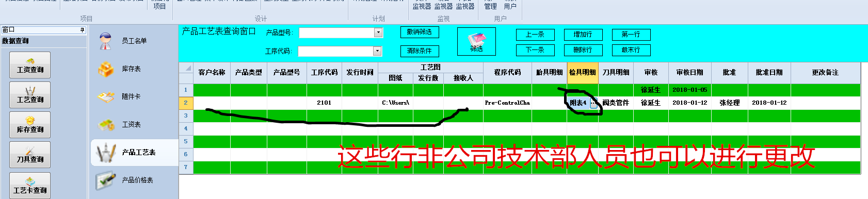
Task: Click the 筛选 filter icon button
Action: [x=476, y=41]
